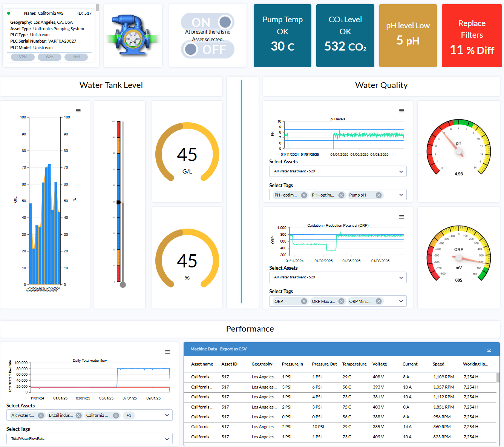This screenshot has width=504, height=447.
Task: Open Daily Total water flow chart menu
Action: coord(167,352)
